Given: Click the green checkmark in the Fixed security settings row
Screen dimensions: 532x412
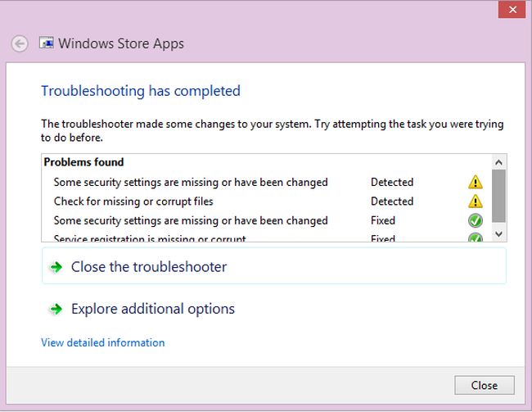Looking at the screenshot, I should tap(476, 221).
